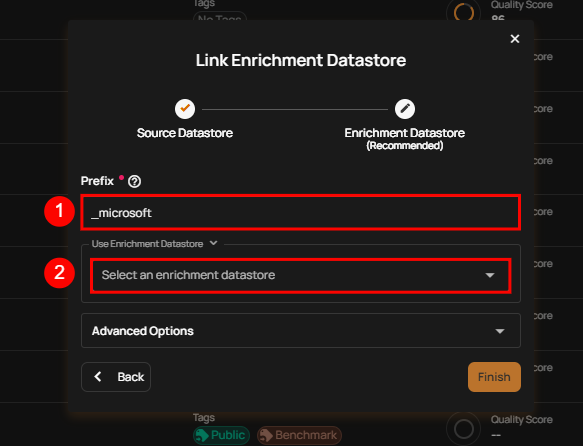Image resolution: width=583 pixels, height=446 pixels.
Task: Click the top orange Quality Score gauge
Action: click(x=463, y=12)
